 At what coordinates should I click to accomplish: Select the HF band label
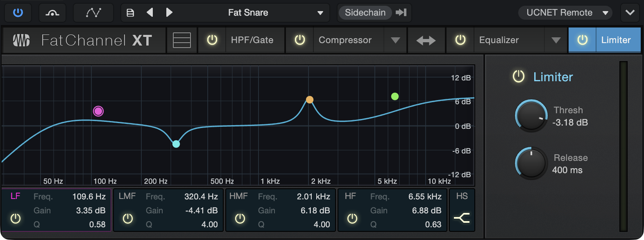350,196
